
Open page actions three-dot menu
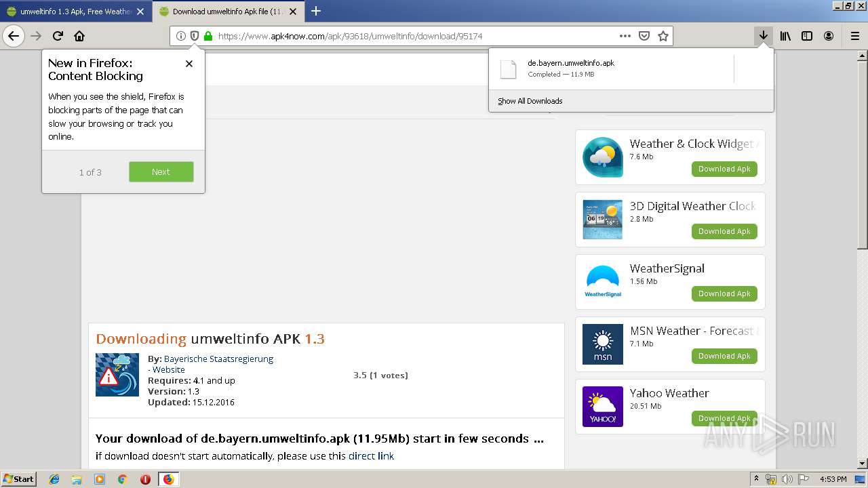tap(625, 36)
